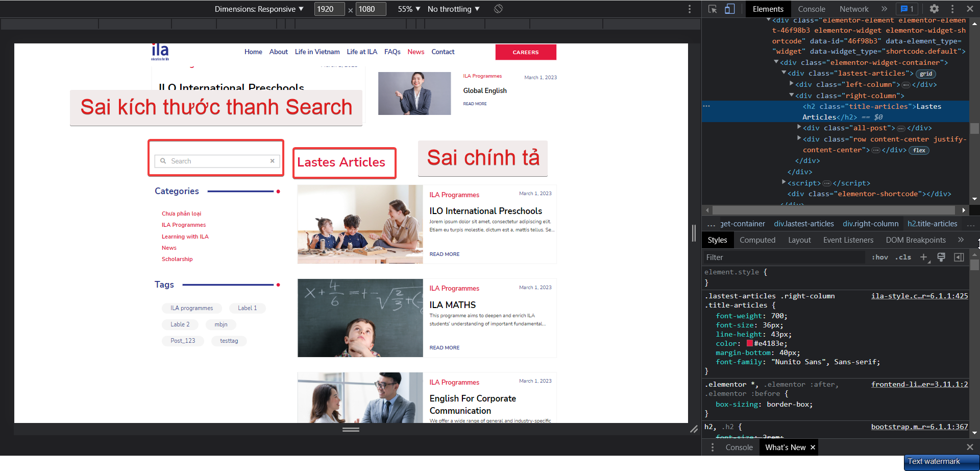
Task: Open the No throttling dropdown
Action: tap(454, 9)
